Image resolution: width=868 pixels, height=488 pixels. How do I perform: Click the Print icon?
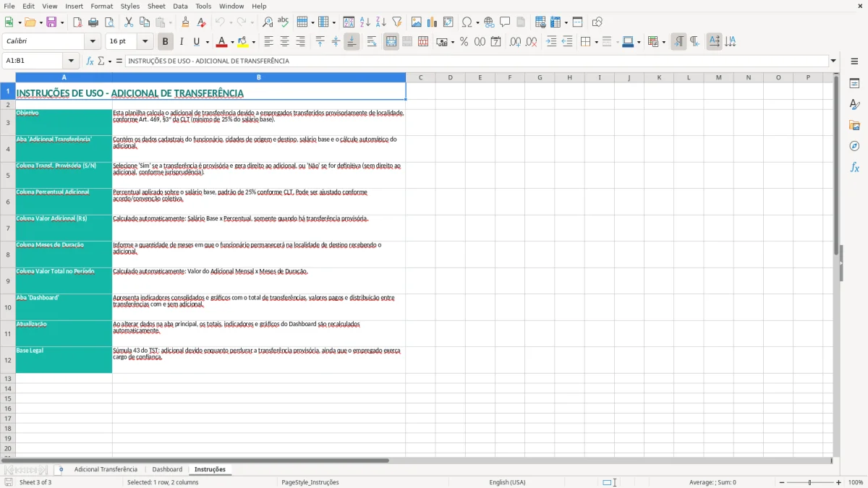[x=93, y=22]
